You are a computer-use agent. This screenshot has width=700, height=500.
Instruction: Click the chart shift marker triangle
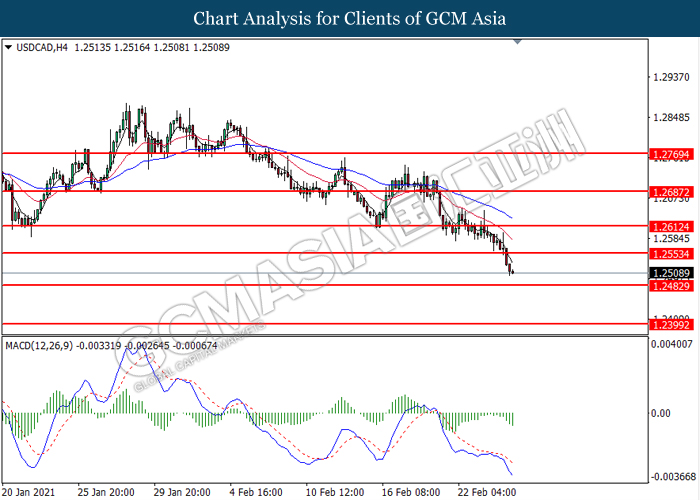click(517, 42)
